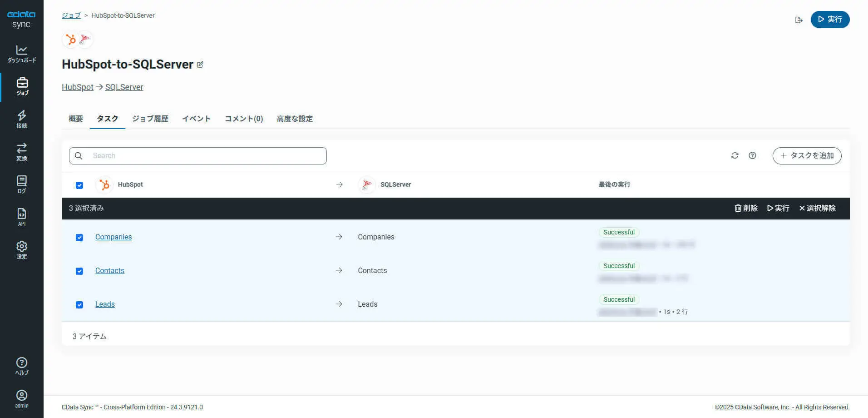Open the Logs (ログ) sidebar icon

22,184
